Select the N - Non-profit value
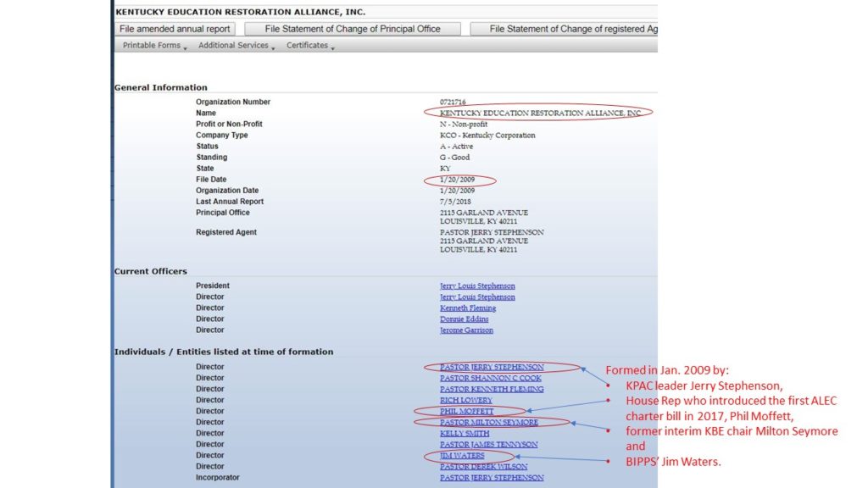This screenshot has width=868, height=488. [464, 125]
